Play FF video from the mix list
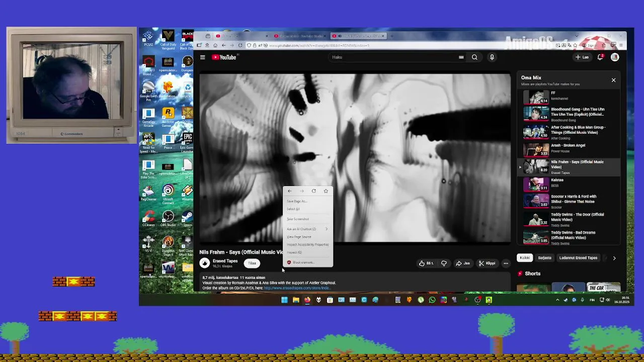The width and height of the screenshot is (644, 362). [x=569, y=96]
